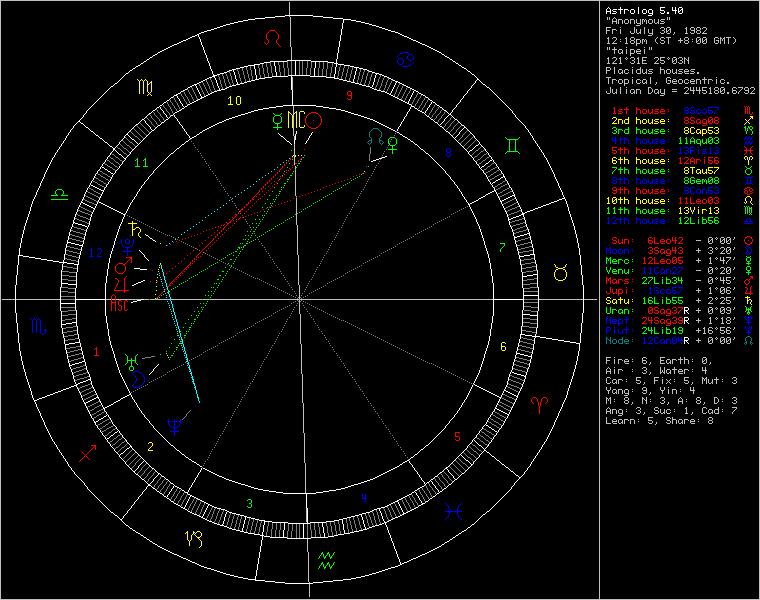Click house number 10 in the wheel
Screen dimensions: 760x600
click(234, 101)
